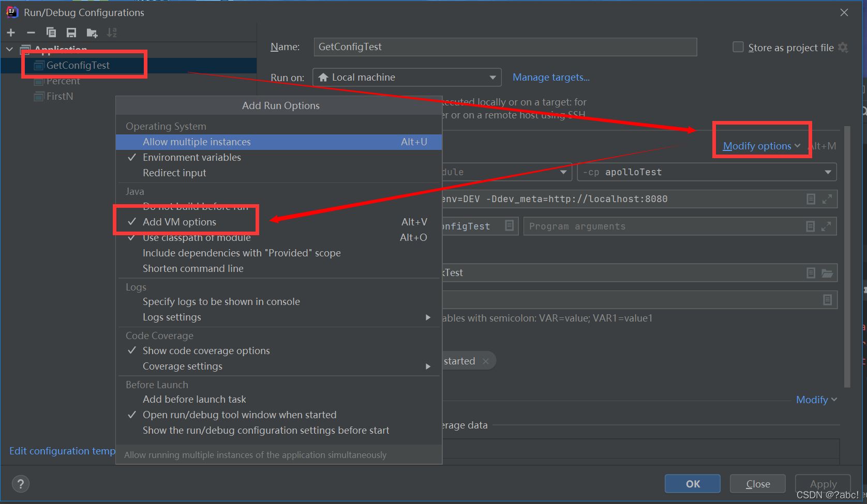The height and width of the screenshot is (504, 867).
Task: Click the Close button
Action: [x=758, y=484]
